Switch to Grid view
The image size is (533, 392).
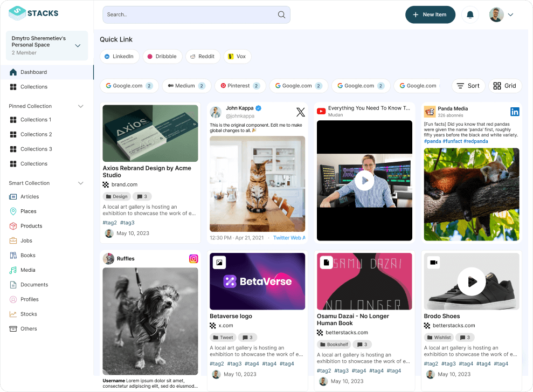pos(504,85)
